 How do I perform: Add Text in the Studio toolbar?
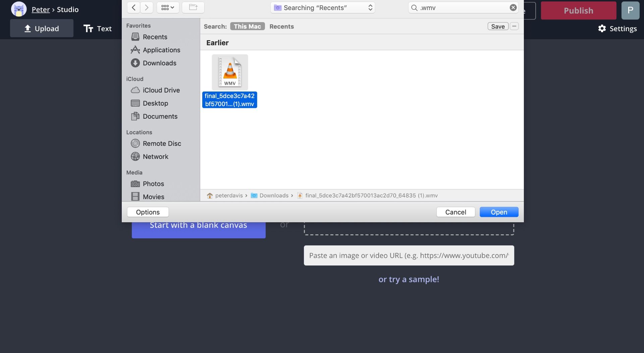(98, 28)
